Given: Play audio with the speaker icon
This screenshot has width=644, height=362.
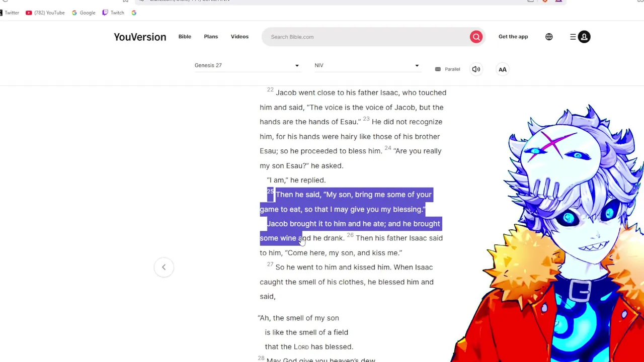Looking at the screenshot, I should (x=476, y=69).
